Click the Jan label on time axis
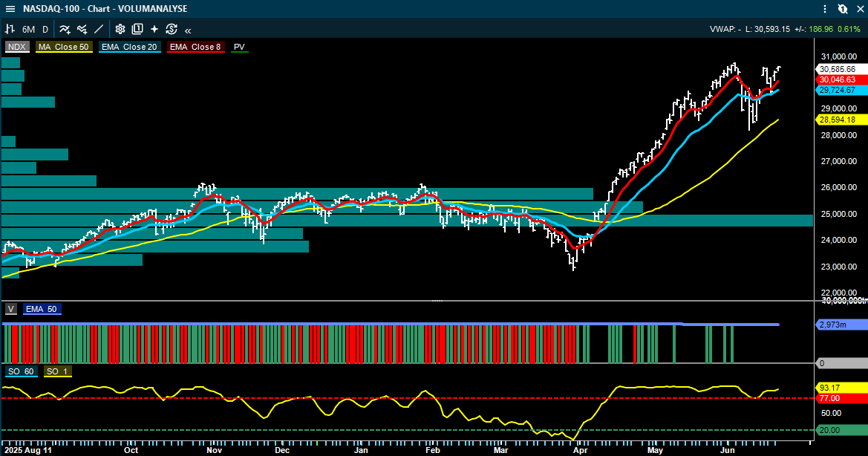 click(x=361, y=451)
